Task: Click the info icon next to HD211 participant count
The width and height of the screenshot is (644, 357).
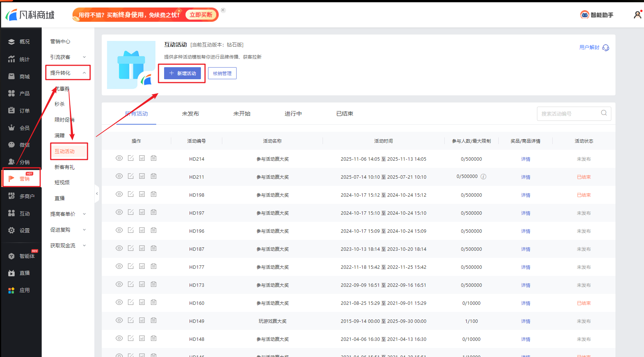Action: click(484, 176)
